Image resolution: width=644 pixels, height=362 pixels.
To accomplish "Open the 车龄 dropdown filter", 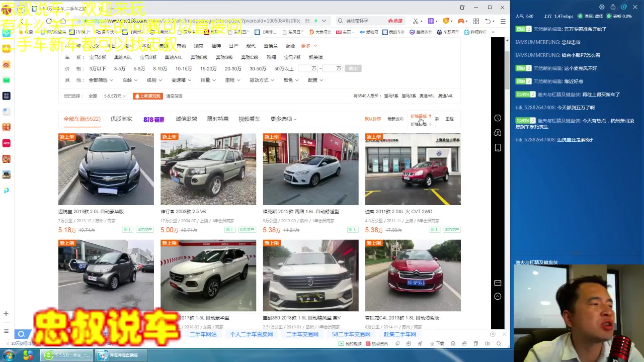I will [x=129, y=80].
